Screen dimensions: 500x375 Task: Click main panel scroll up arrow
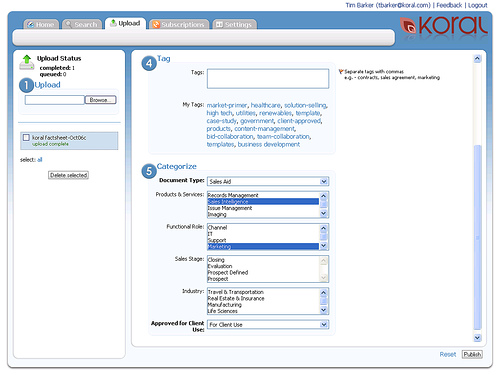click(477, 59)
